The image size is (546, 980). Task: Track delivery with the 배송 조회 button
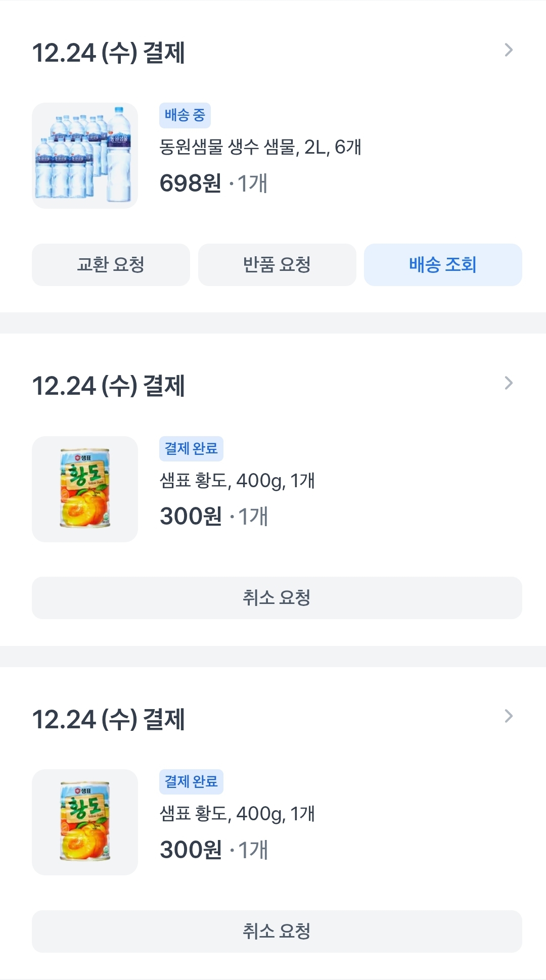[443, 265]
